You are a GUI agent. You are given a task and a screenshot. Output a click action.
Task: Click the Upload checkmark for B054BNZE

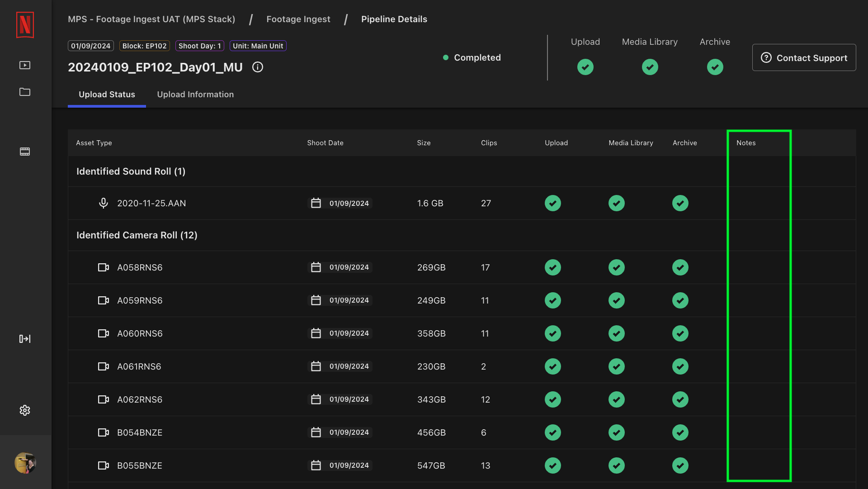point(553,432)
